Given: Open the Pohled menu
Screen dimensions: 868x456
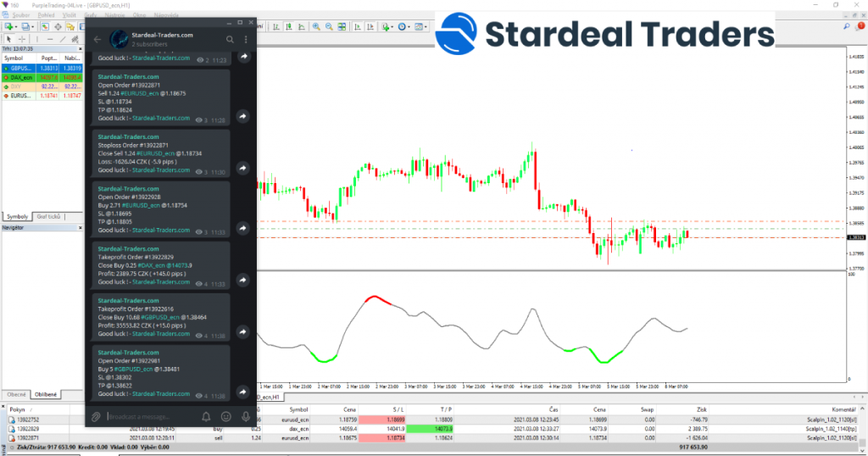Looking at the screenshot, I should coord(47,15).
